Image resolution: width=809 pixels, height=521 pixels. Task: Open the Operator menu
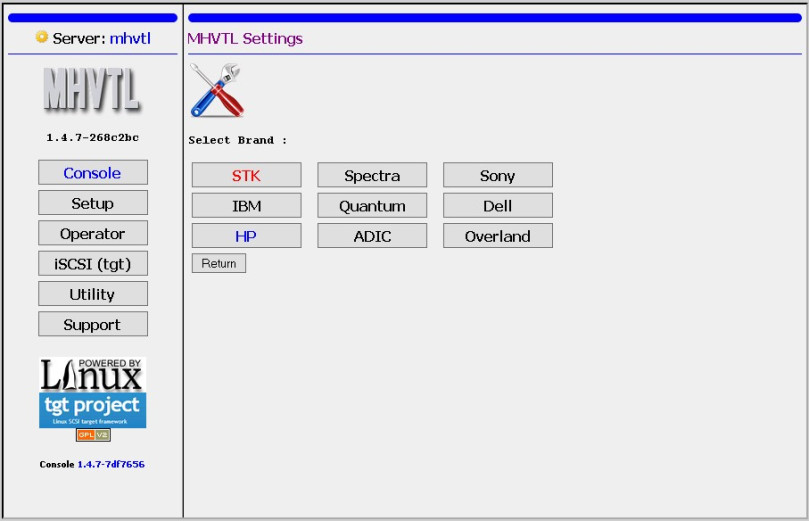tap(93, 233)
